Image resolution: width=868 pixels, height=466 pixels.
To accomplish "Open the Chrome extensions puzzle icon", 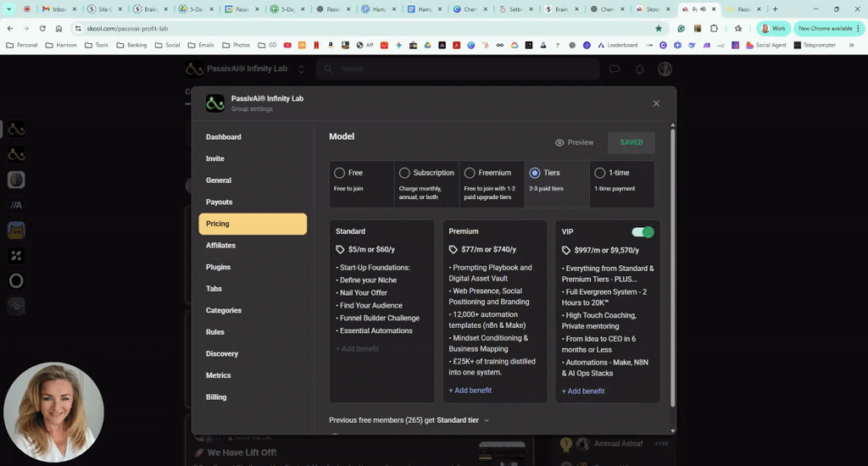I will pyautogui.click(x=714, y=28).
